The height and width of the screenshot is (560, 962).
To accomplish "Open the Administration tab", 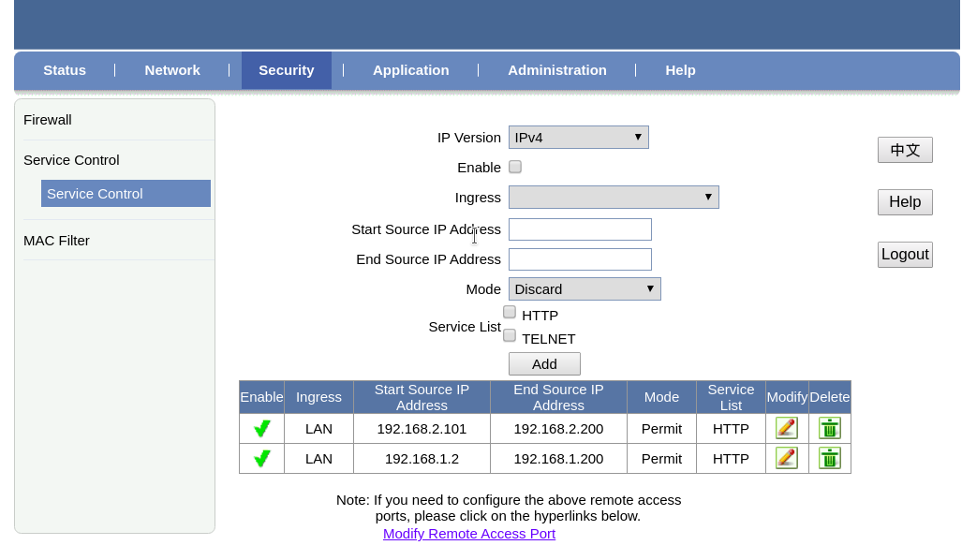I will tap(556, 70).
